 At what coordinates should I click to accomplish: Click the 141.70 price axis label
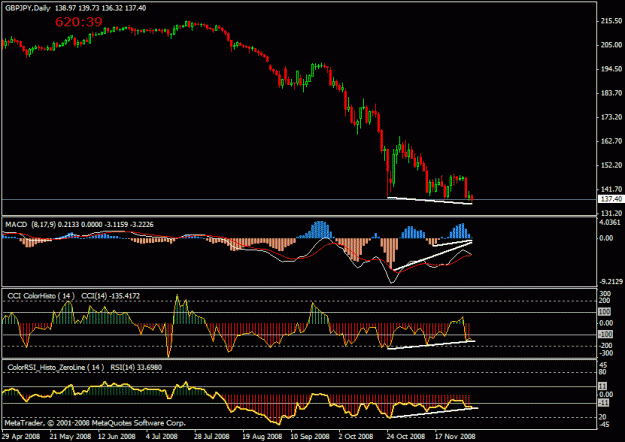(611, 189)
